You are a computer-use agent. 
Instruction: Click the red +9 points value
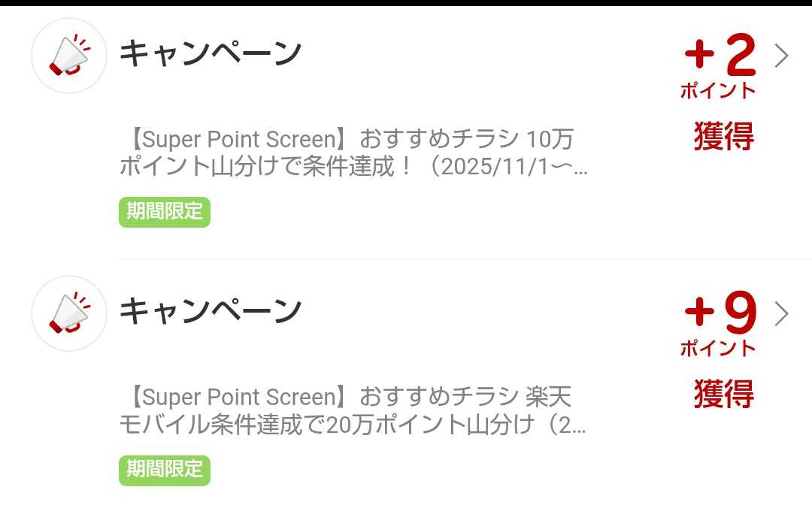pyautogui.click(x=720, y=314)
